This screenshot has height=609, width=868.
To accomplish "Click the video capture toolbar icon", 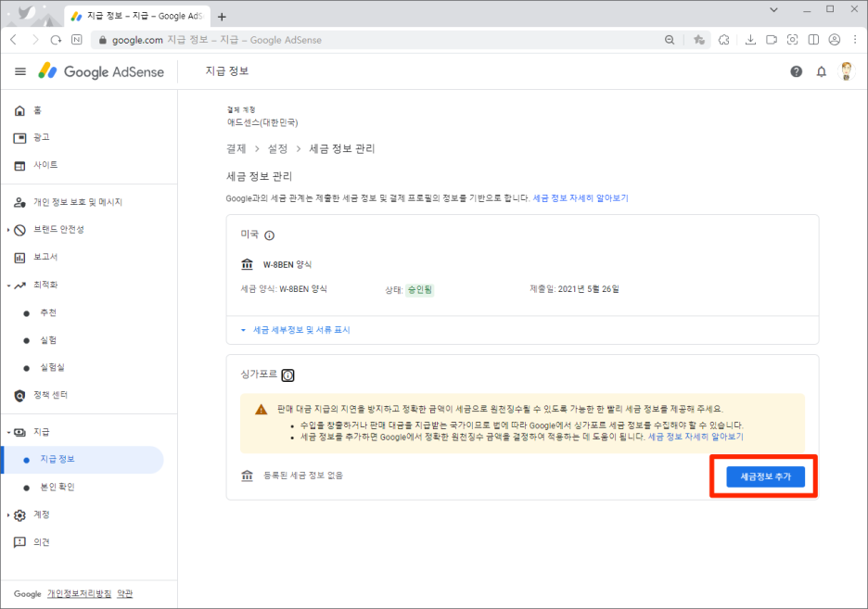I will 772,40.
